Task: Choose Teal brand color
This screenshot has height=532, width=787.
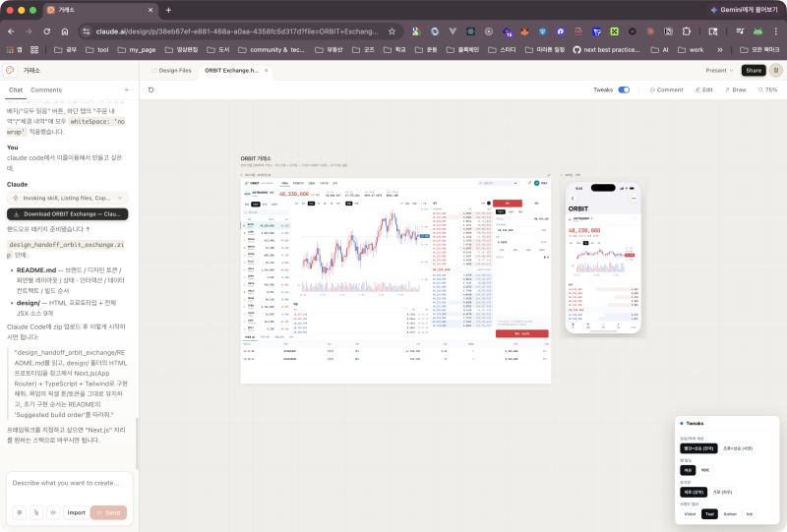Action: pos(709,514)
